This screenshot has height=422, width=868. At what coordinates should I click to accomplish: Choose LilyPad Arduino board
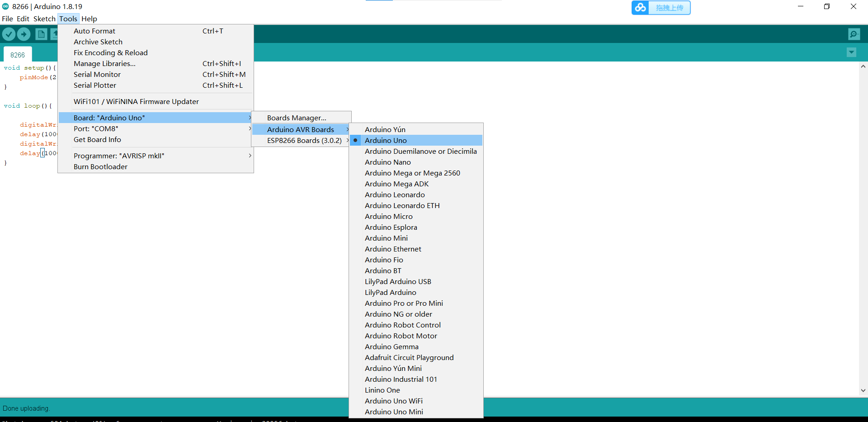click(x=416, y=292)
